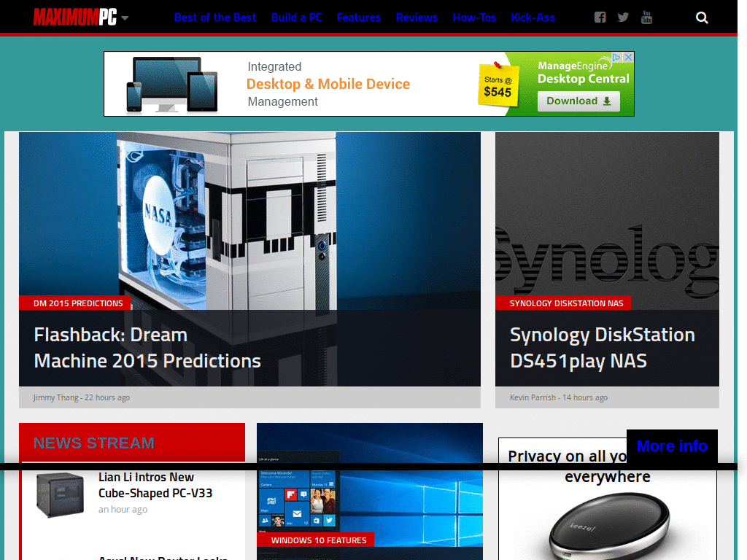Close the ManageEngine banner ad
Image resolution: width=747 pixels, height=560 pixels.
pos(629,57)
